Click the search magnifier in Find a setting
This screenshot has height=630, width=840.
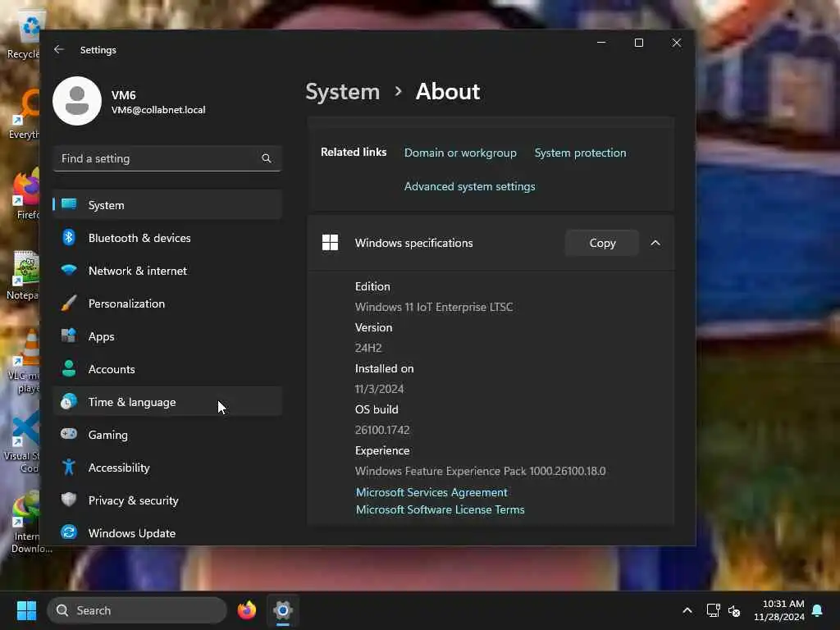[x=267, y=158]
